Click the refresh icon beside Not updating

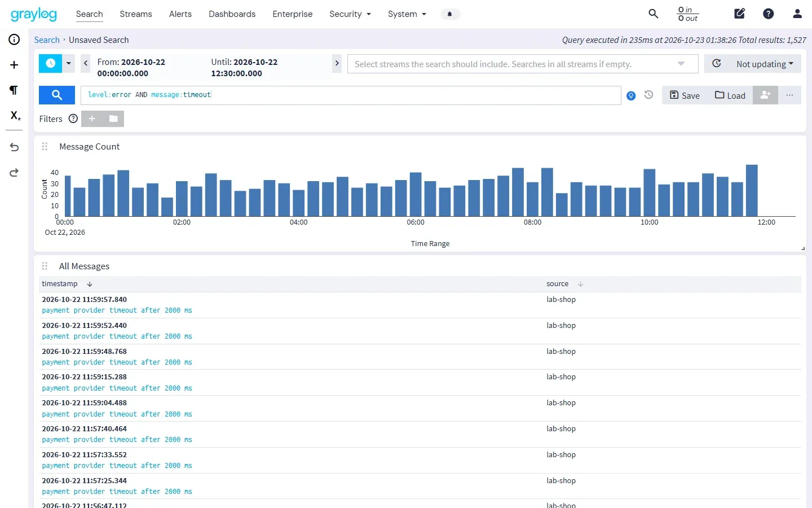pyautogui.click(x=717, y=64)
